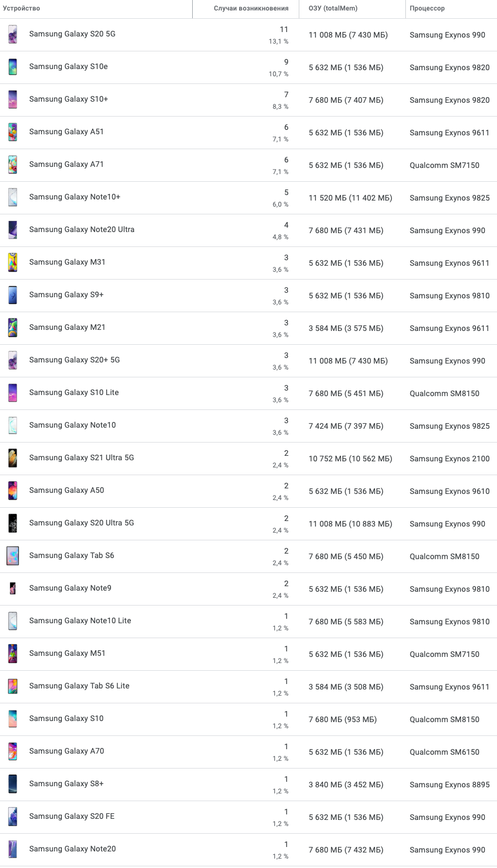Click the Samsung Galaxy Note10+ device thumbnail

point(13,197)
